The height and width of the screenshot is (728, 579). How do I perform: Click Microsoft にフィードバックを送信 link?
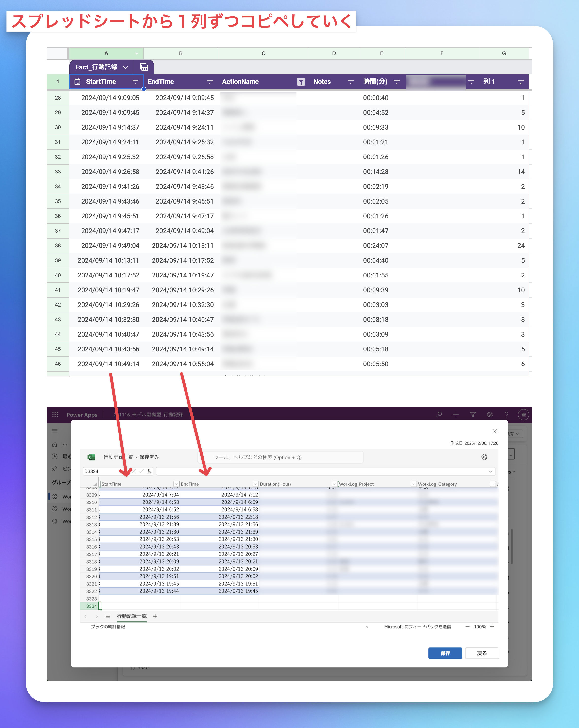(417, 627)
